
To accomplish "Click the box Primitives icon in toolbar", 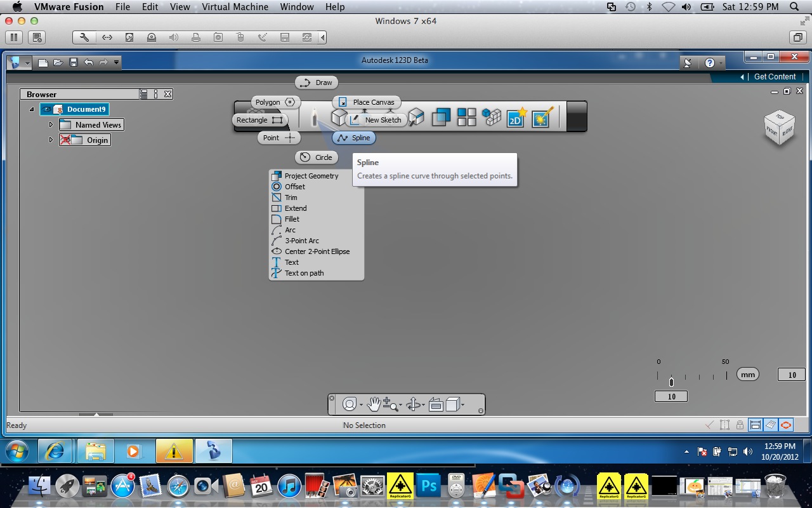I will coord(339,117).
